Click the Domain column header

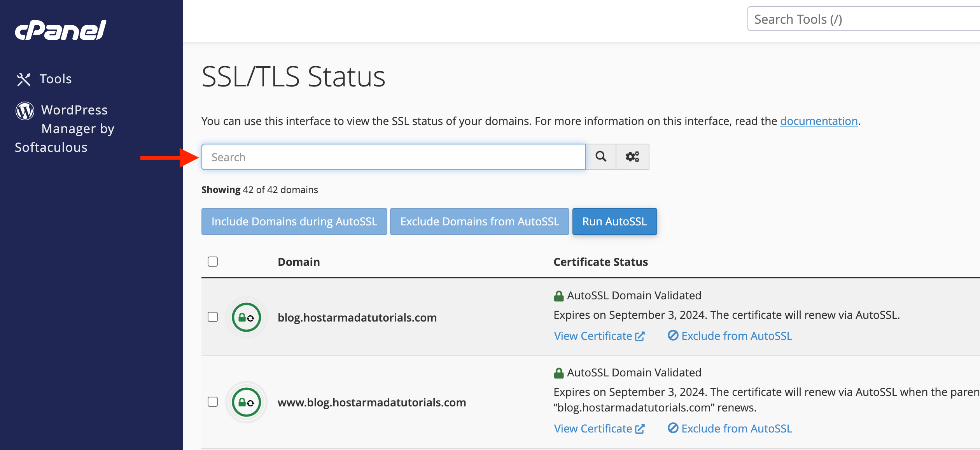click(299, 262)
